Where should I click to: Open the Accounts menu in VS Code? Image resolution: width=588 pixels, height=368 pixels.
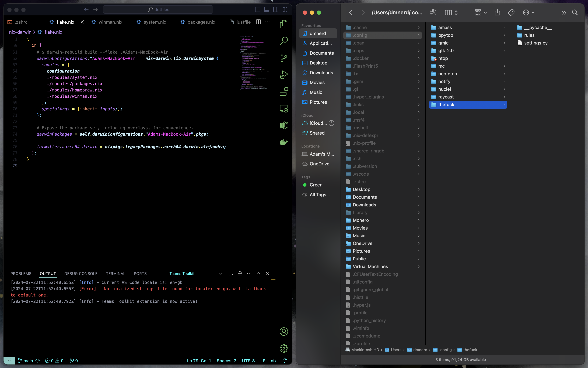click(x=283, y=332)
